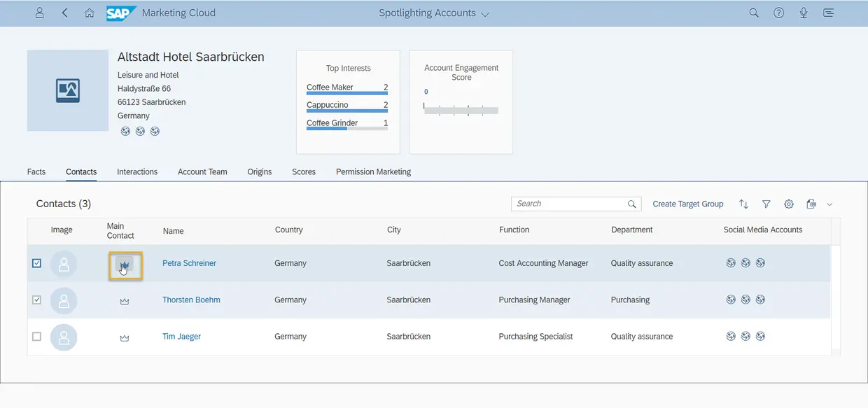The image size is (868, 408).
Task: Click the SAP logo
Action: pyautogui.click(x=121, y=13)
